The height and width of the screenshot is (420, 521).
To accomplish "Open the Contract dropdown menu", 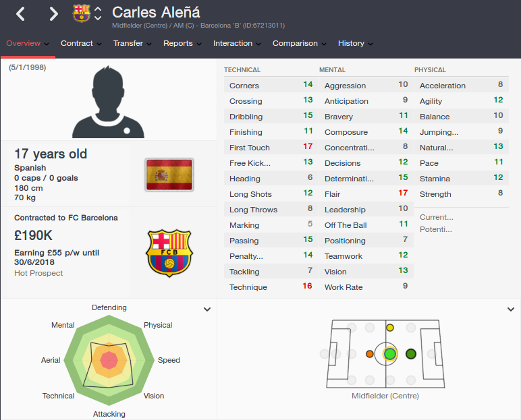I will tap(81, 44).
